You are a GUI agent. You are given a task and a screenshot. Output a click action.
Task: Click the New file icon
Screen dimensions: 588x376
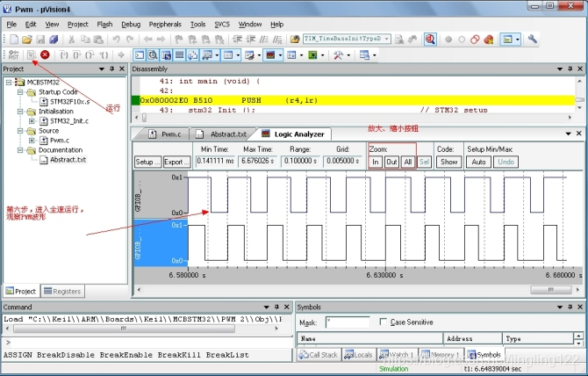[x=14, y=40]
